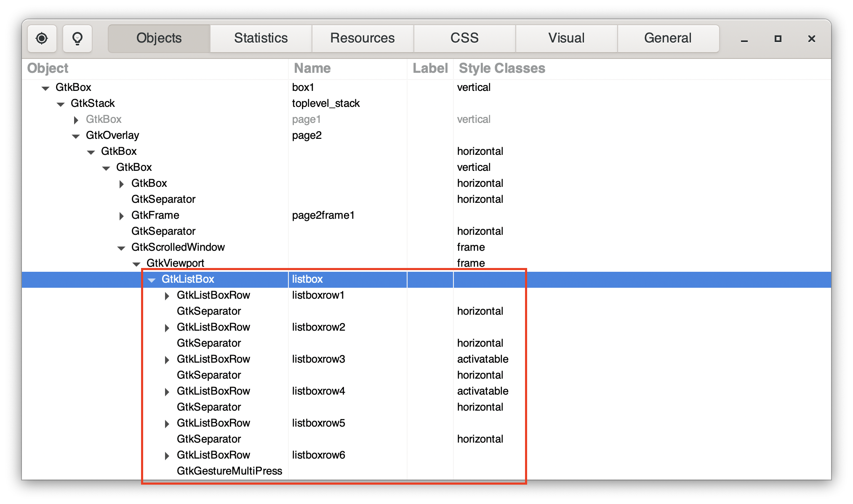Click the target widget picker icon

42,39
